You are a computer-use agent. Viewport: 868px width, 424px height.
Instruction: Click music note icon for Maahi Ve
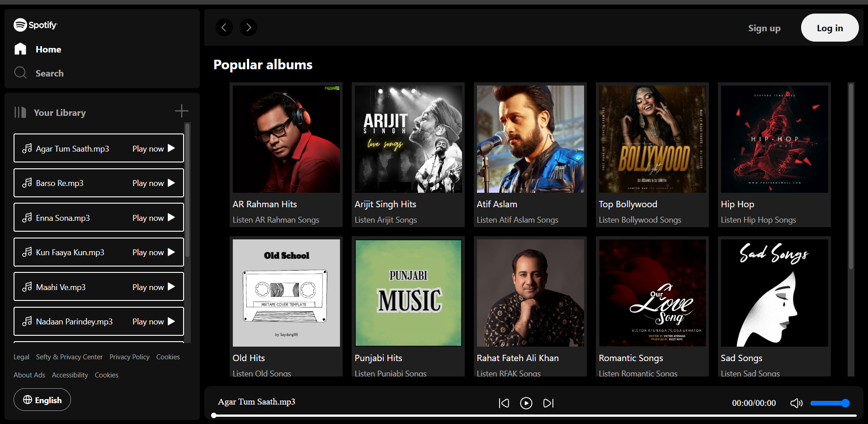(27, 286)
